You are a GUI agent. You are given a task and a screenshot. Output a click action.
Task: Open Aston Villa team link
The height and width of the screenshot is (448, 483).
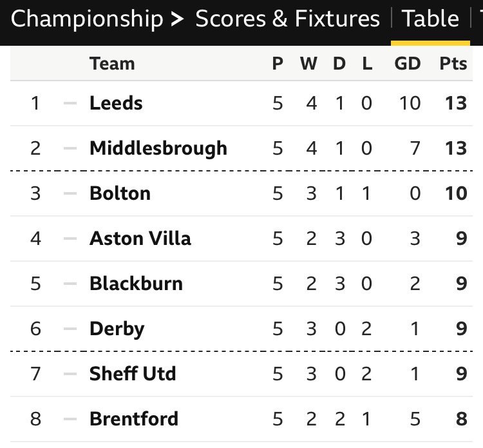(140, 239)
